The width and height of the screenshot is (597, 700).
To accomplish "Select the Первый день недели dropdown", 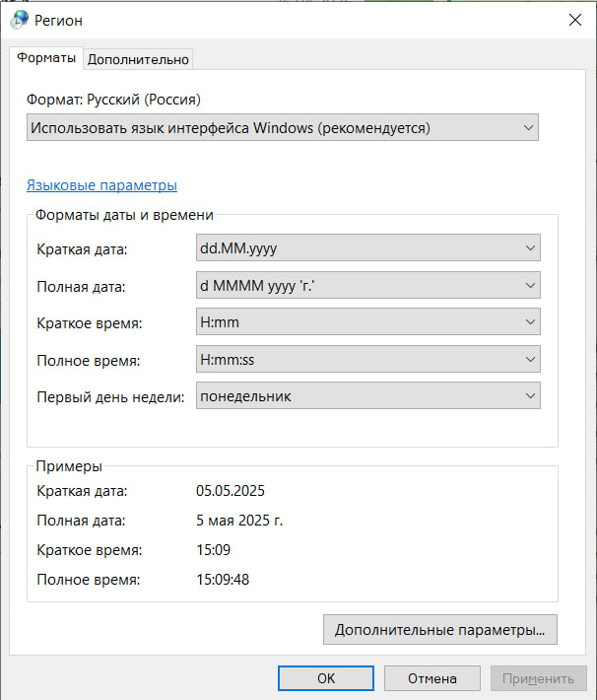I will (368, 396).
